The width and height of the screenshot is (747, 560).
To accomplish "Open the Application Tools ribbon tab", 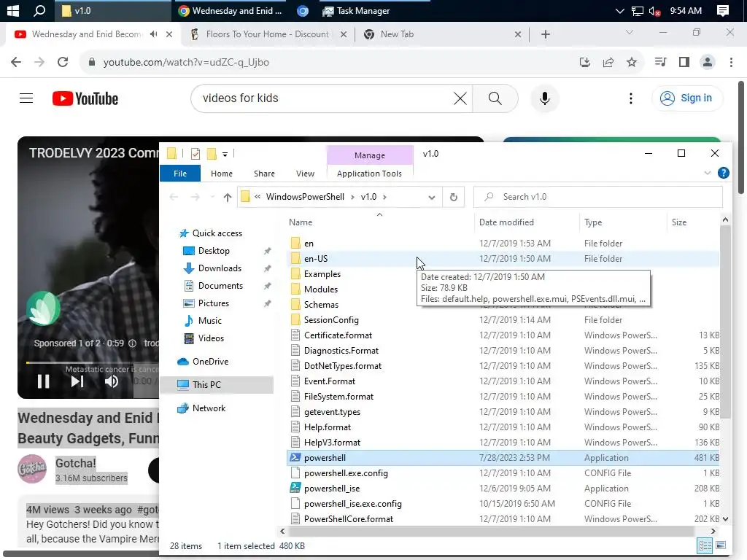I will [369, 174].
